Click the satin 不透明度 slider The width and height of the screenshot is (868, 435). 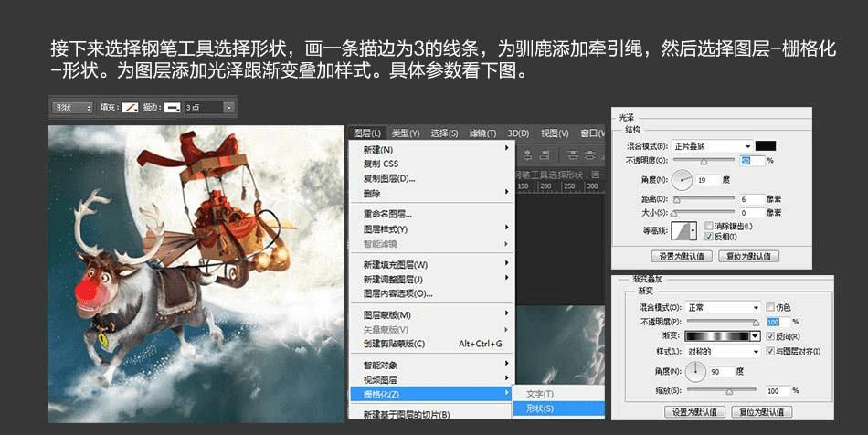tap(704, 161)
